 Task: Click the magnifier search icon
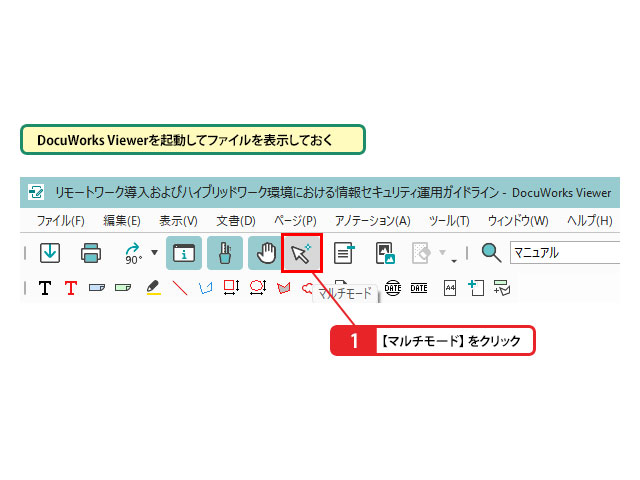click(491, 253)
